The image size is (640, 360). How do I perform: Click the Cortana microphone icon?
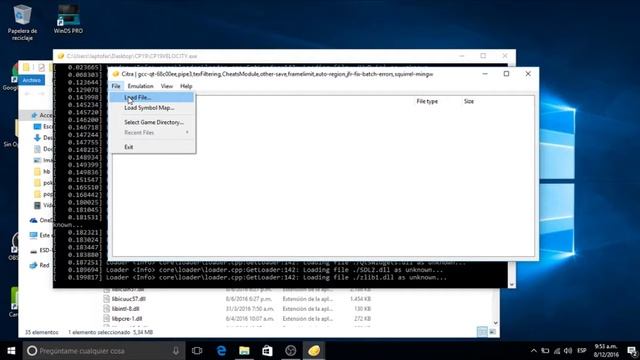point(176,351)
